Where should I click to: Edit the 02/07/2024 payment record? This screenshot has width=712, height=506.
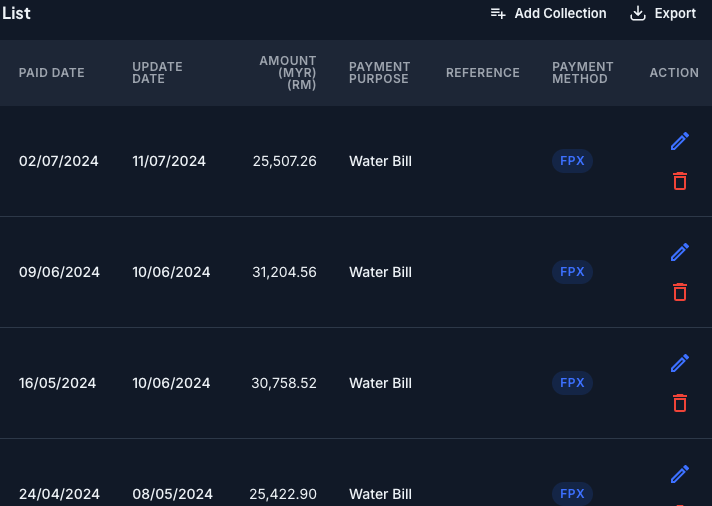(x=680, y=141)
